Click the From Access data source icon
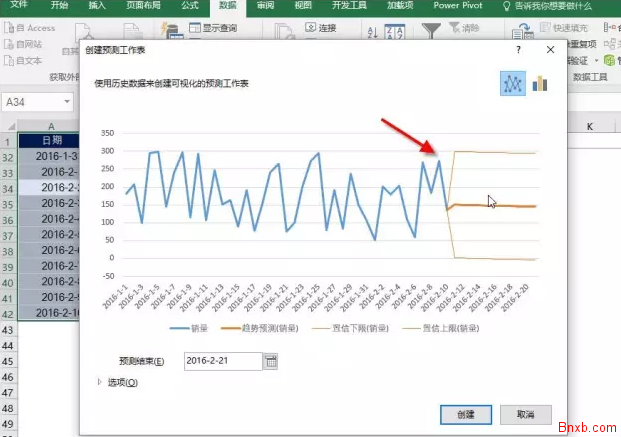The height and width of the screenshot is (437, 621). pyautogui.click(x=30, y=28)
